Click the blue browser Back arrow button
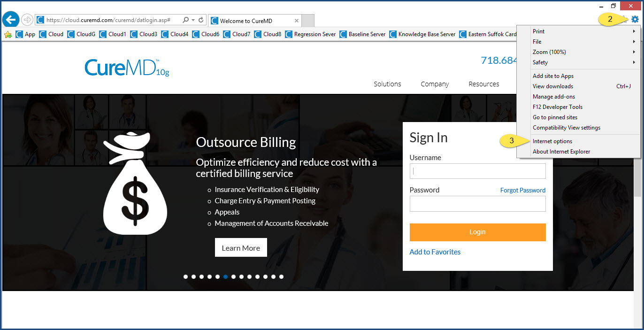The image size is (644, 330). [x=11, y=19]
